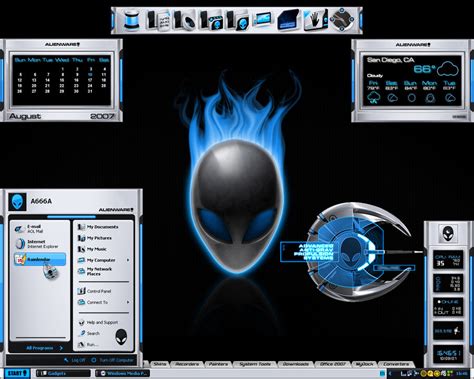Open Control Panel from the Start menu
The image size is (474, 379).
[94, 291]
